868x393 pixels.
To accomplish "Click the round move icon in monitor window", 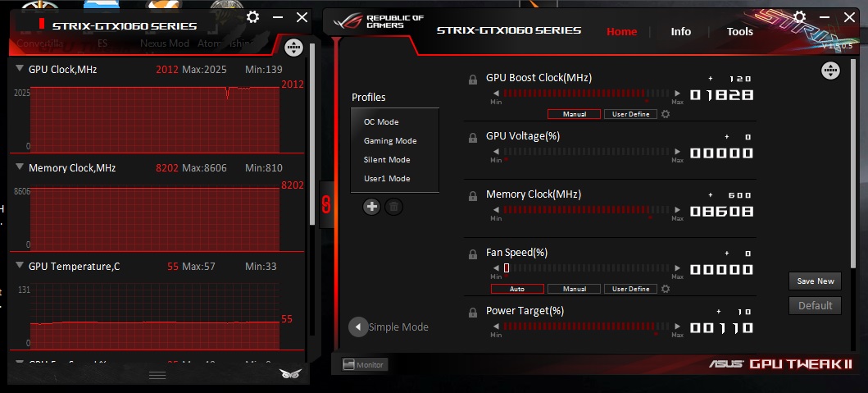I will pos(294,48).
